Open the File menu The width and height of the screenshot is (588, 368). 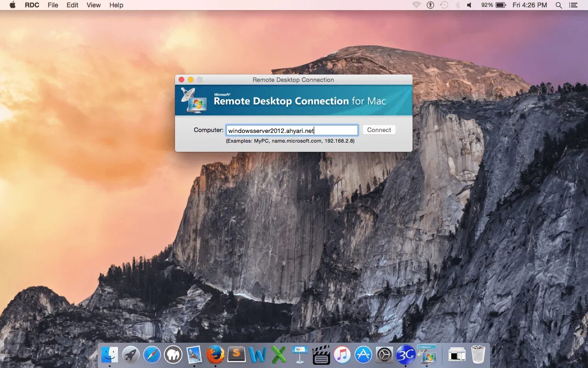[x=53, y=5]
